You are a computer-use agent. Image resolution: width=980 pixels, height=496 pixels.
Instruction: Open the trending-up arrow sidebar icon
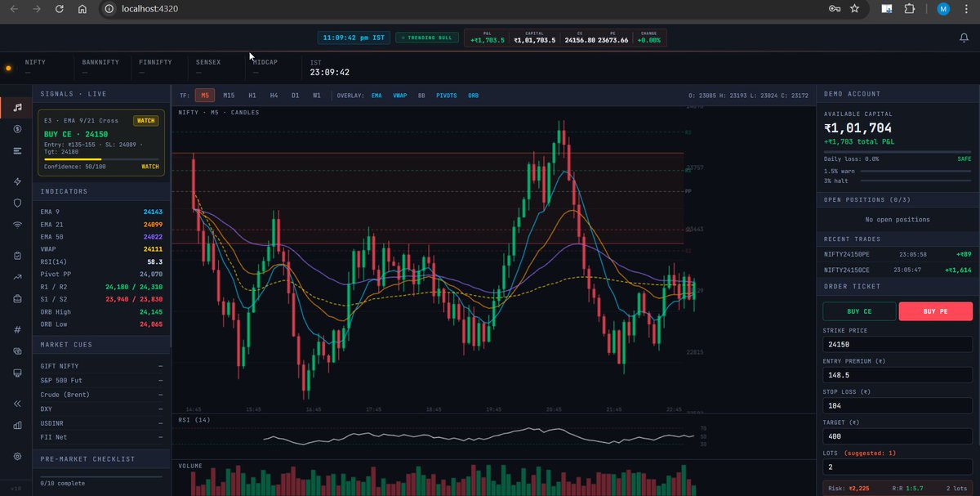click(17, 277)
